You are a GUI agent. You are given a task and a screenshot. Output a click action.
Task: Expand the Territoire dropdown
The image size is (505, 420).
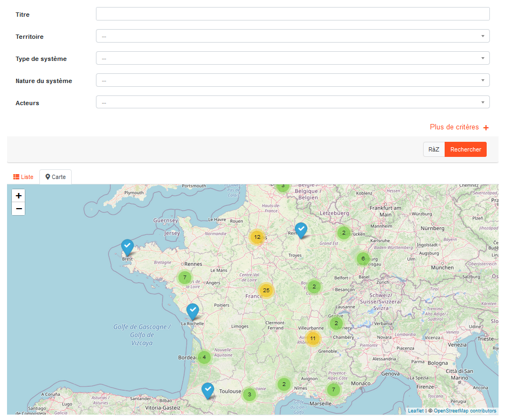tap(293, 36)
